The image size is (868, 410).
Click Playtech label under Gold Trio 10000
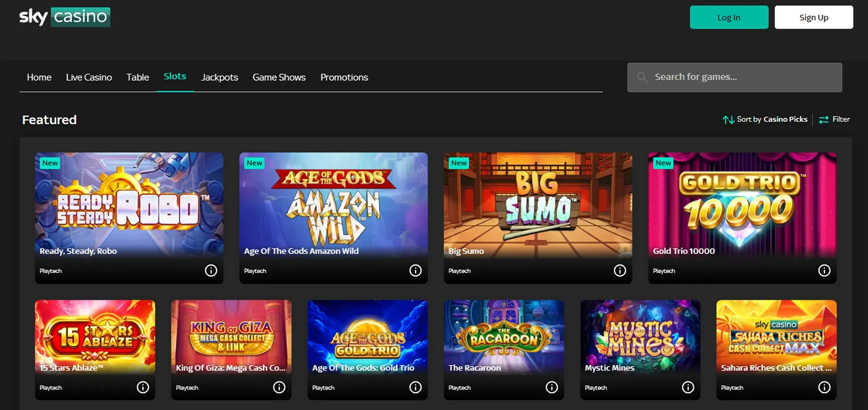[664, 271]
